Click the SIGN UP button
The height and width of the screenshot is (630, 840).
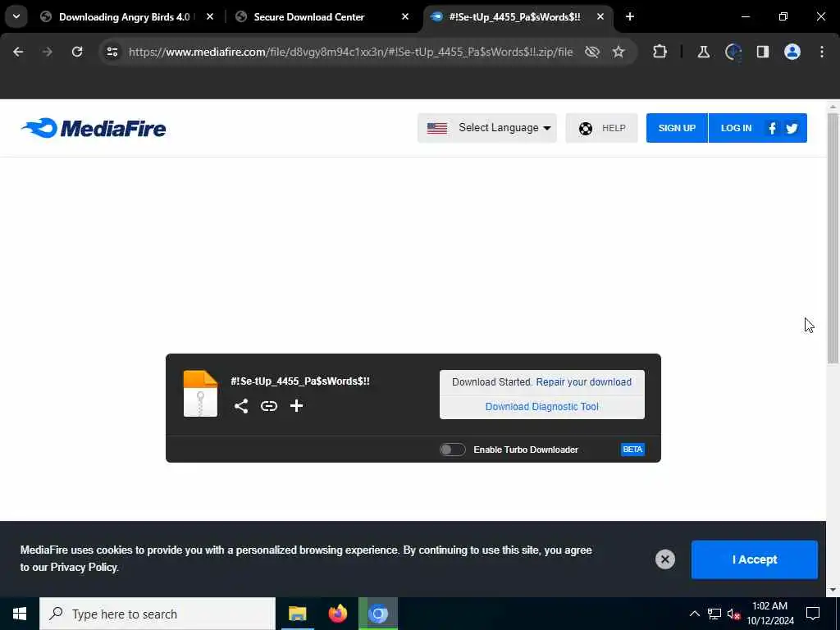[x=677, y=128]
